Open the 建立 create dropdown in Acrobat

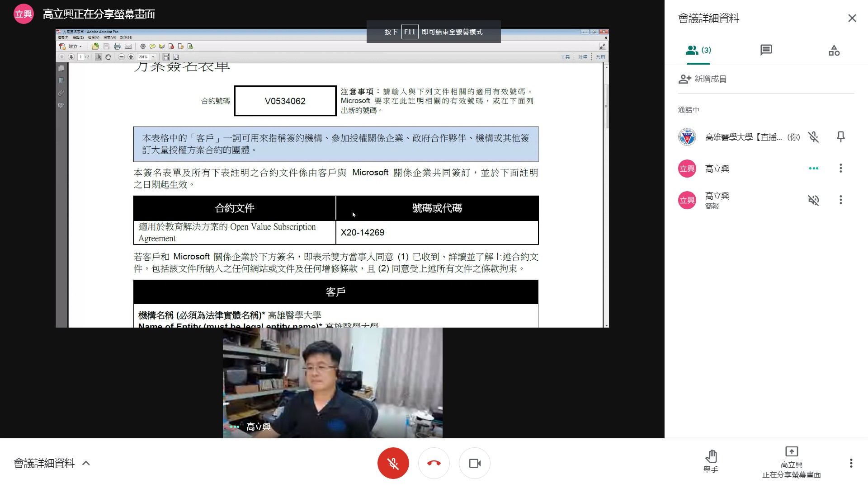[x=71, y=47]
